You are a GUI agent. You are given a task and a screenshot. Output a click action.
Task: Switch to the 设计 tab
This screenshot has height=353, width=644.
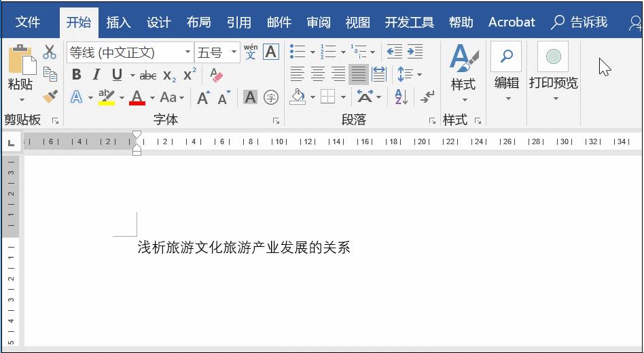(158, 22)
